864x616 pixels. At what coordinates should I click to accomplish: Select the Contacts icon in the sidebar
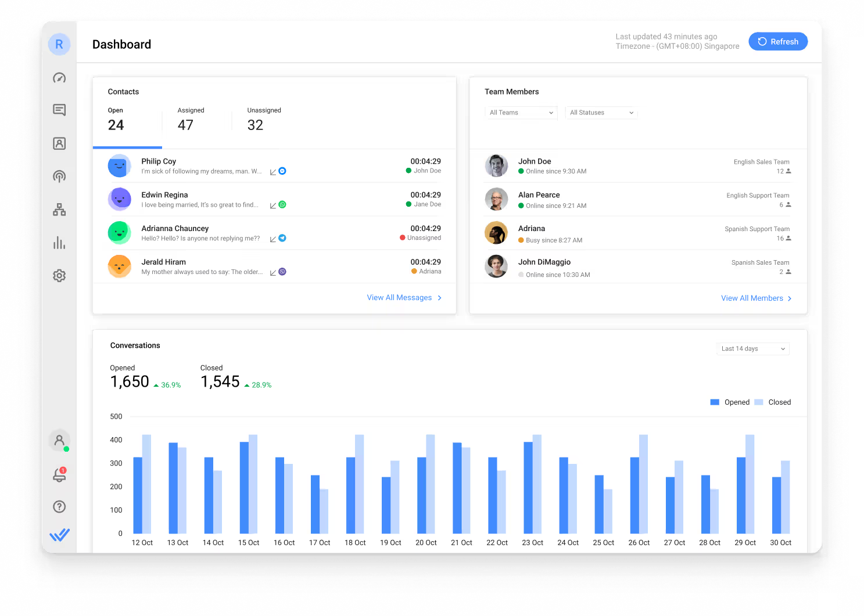59,143
